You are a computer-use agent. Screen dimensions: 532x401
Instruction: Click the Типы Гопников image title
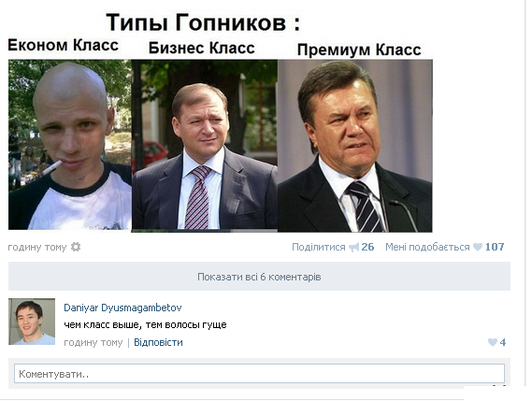[203, 22]
